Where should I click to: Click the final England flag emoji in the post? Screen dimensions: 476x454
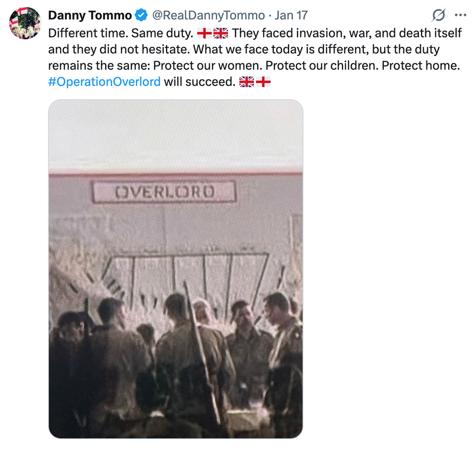tap(263, 82)
